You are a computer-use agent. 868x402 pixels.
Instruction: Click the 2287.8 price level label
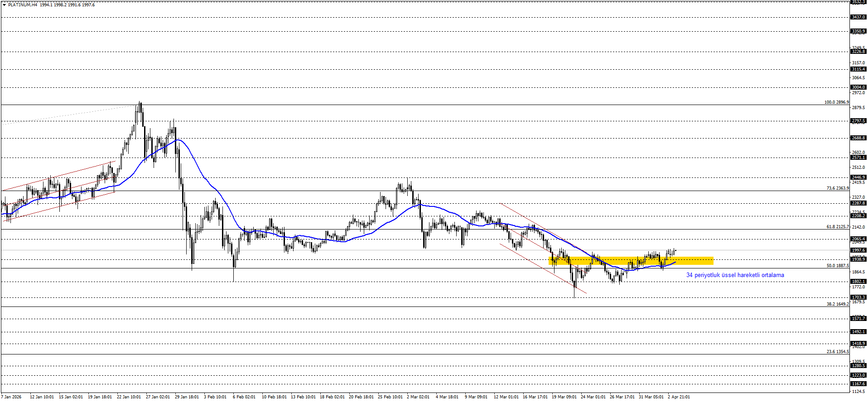point(858,203)
